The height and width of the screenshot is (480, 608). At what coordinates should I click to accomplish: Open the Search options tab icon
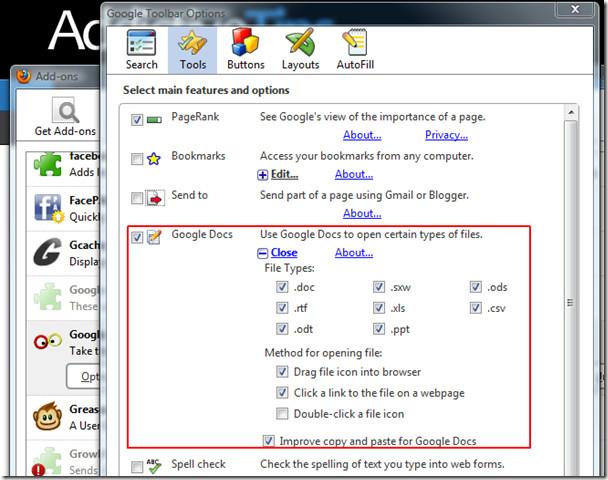tap(141, 44)
